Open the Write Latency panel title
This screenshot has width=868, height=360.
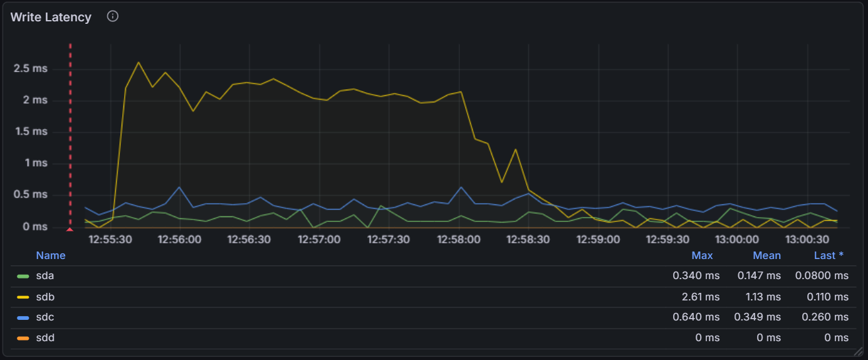[51, 17]
